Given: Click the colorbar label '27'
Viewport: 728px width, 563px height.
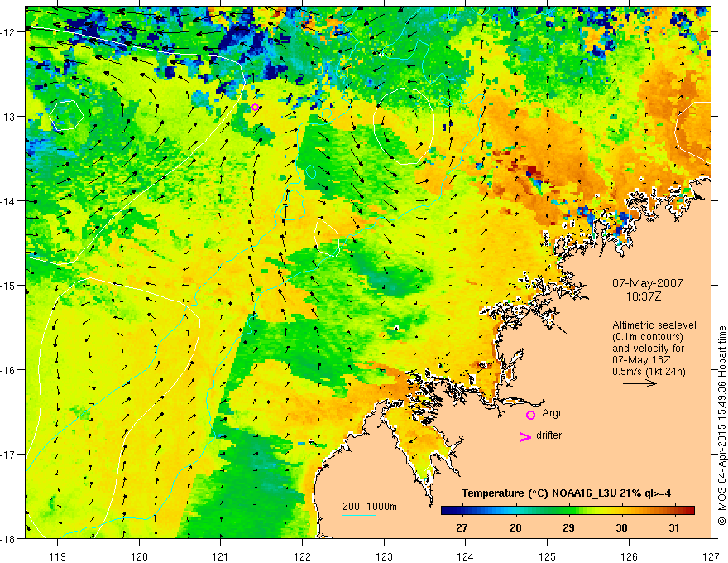Looking at the screenshot, I should tap(462, 527).
